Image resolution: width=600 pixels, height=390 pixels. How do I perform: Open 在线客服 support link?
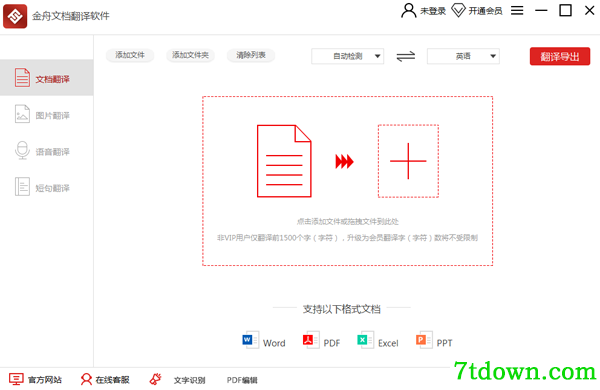(x=105, y=380)
